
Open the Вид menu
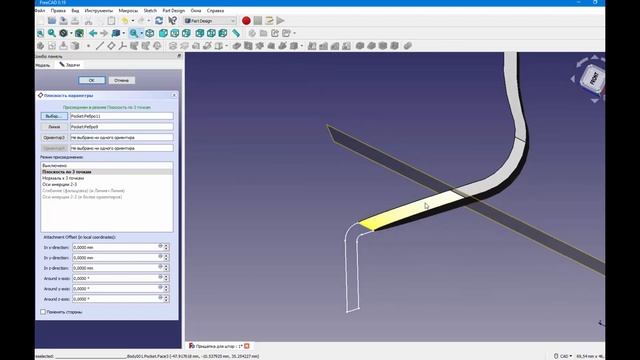[x=75, y=11]
